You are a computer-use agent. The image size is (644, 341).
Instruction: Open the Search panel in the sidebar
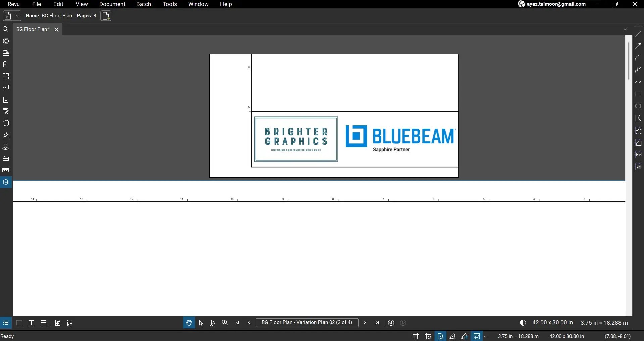(6, 30)
